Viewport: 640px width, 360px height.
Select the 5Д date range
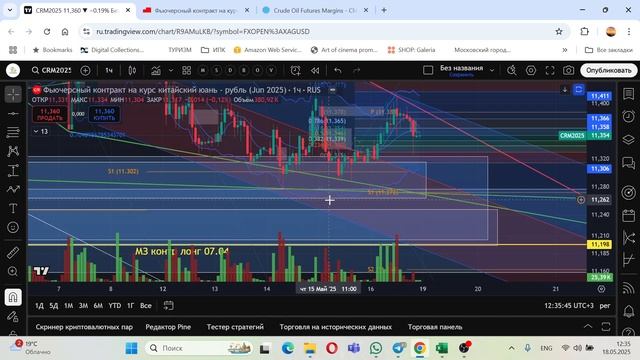click(53, 305)
